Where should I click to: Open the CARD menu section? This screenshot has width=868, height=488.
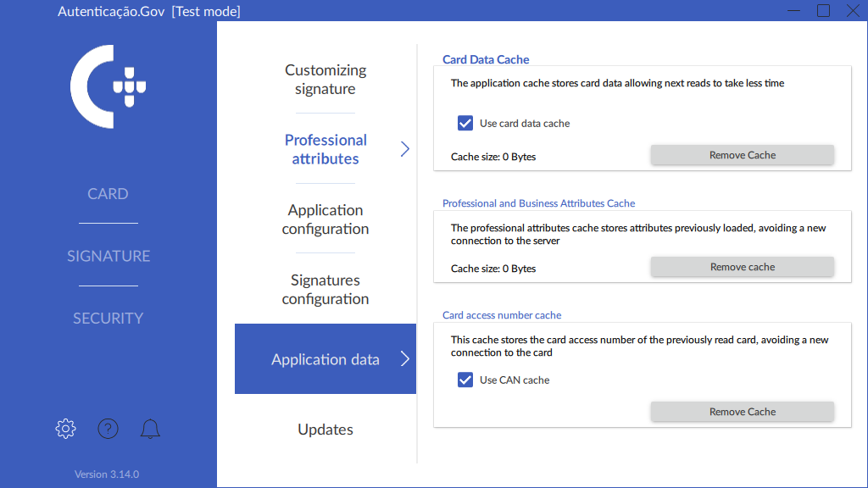click(108, 194)
